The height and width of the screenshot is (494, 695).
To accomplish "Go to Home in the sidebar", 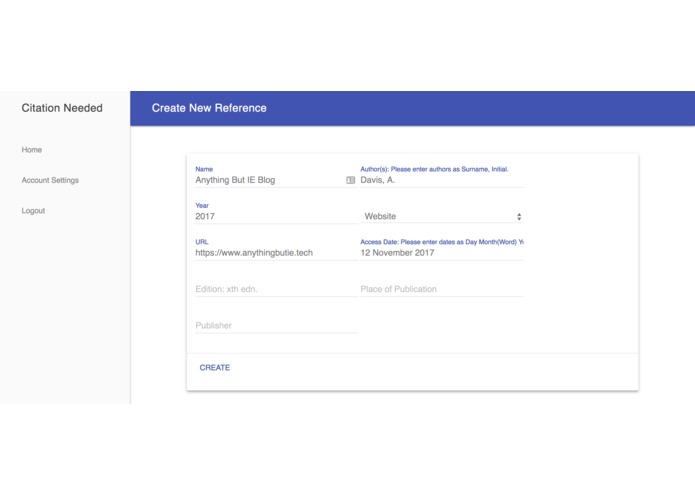I will pyautogui.click(x=31, y=150).
